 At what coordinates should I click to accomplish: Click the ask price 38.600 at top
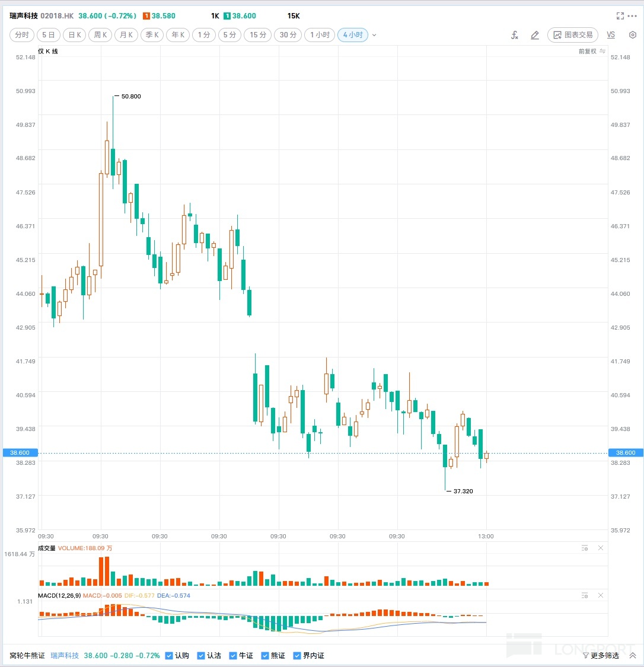(x=244, y=16)
